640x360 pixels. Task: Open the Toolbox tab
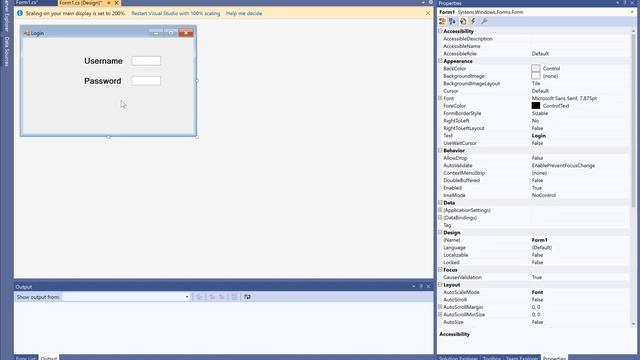(x=491, y=358)
